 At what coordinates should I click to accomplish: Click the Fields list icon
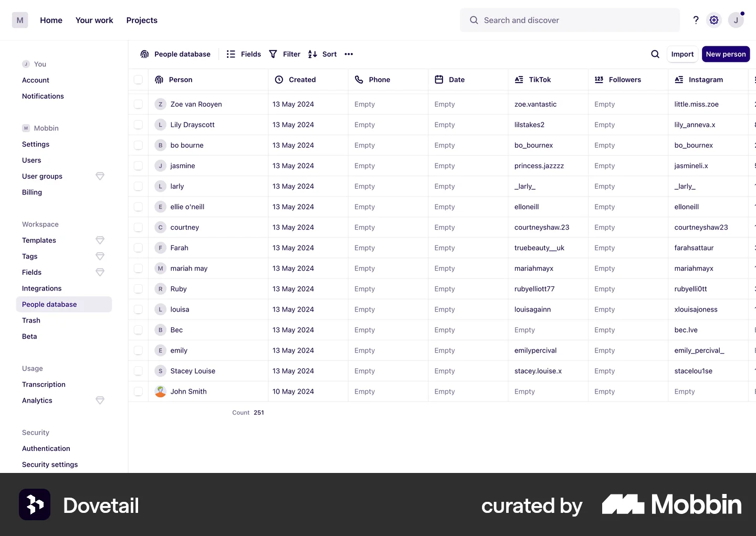click(230, 54)
